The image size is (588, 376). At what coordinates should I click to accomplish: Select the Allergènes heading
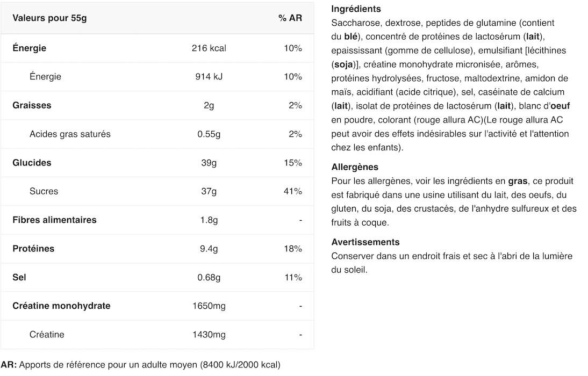pos(355,167)
